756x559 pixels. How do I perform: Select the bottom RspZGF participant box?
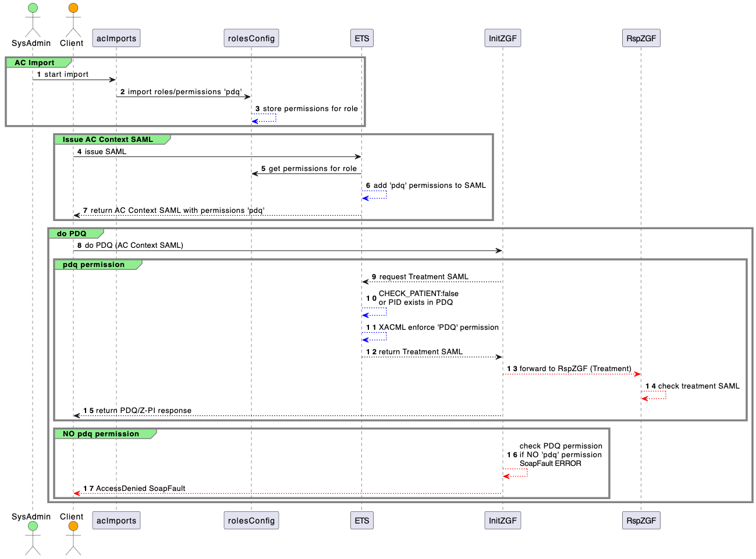click(x=641, y=521)
